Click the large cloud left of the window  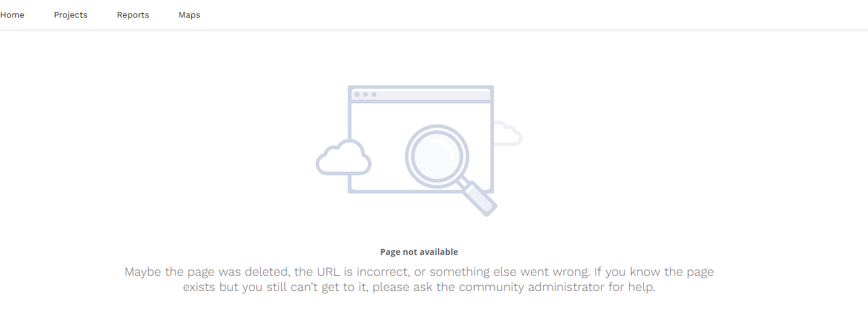point(343,158)
